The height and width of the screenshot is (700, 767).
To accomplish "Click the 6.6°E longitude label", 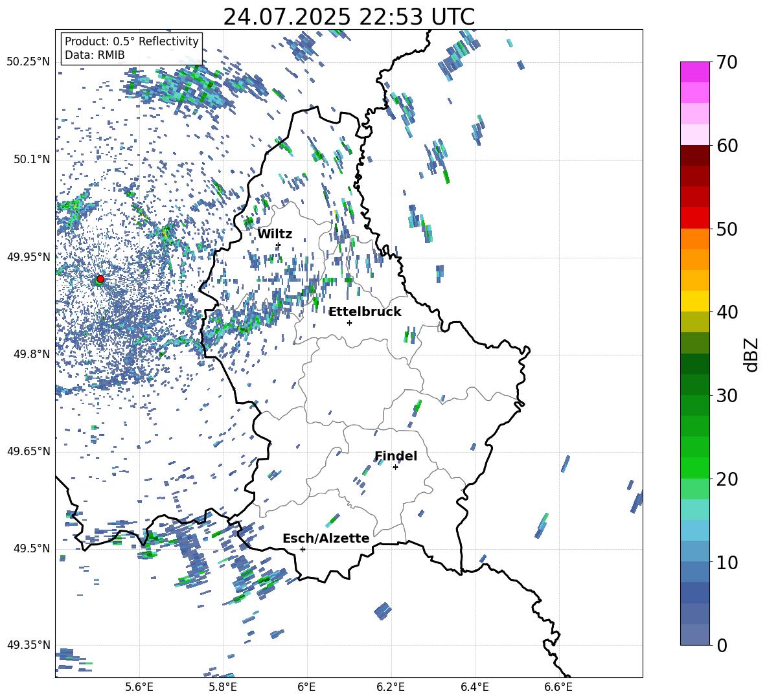I will (x=558, y=687).
